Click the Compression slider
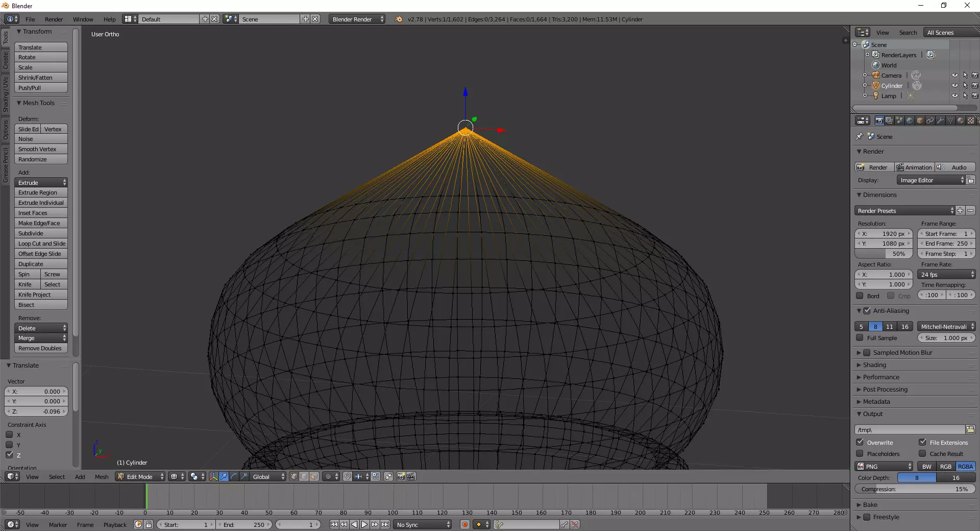Viewport: 980px width, 531px height. click(915, 489)
